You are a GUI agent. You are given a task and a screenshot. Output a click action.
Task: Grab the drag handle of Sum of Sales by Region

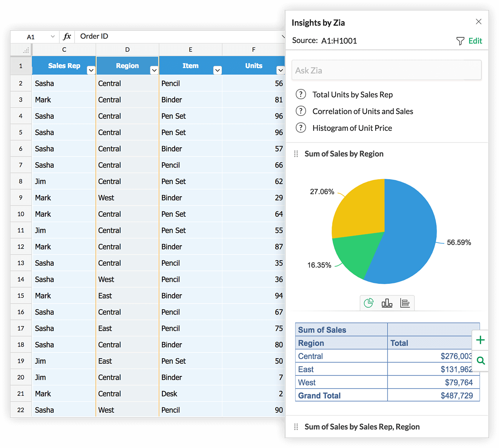tap(296, 154)
